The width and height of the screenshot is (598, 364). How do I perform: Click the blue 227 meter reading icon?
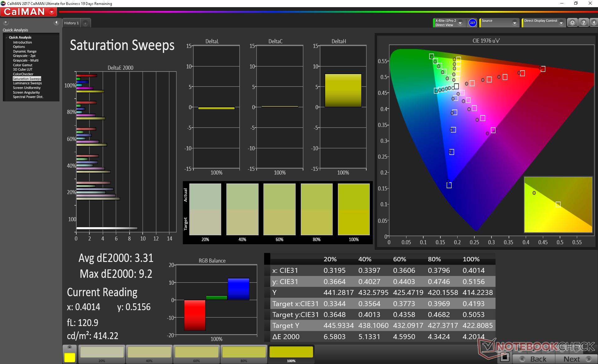click(x=472, y=23)
